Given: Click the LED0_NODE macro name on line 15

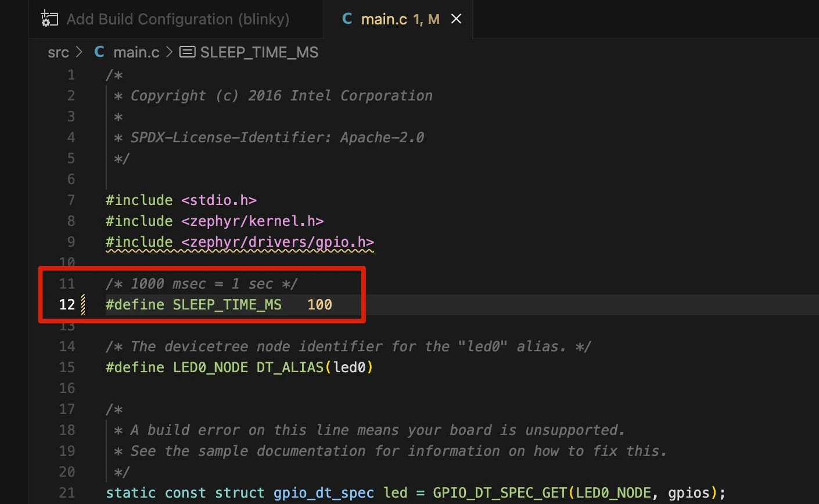Looking at the screenshot, I should pos(210,368).
